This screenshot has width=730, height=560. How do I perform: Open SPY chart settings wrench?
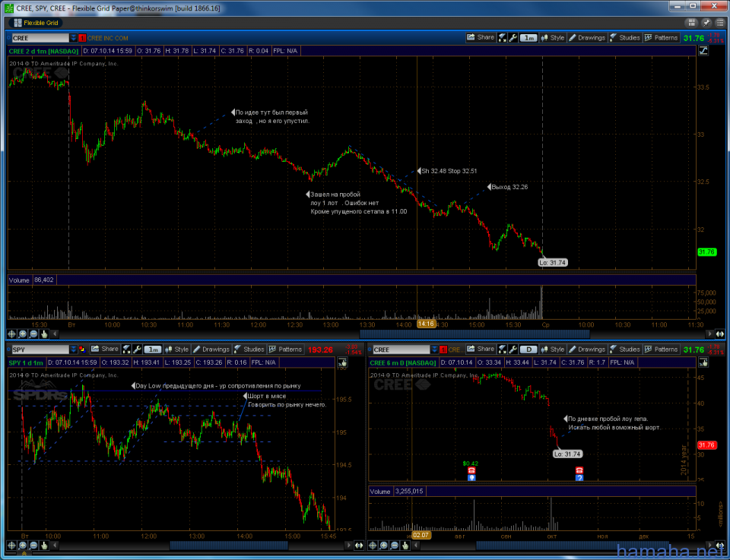(137, 350)
